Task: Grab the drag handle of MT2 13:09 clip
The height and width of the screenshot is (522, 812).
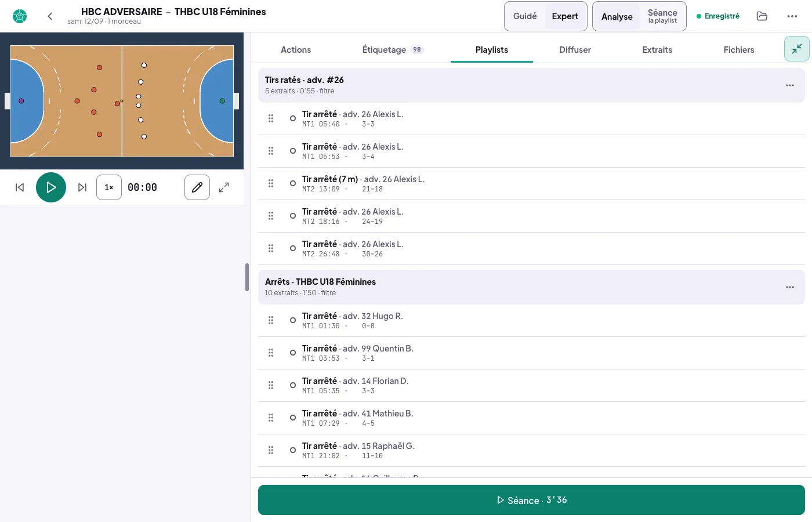Action: pyautogui.click(x=271, y=183)
